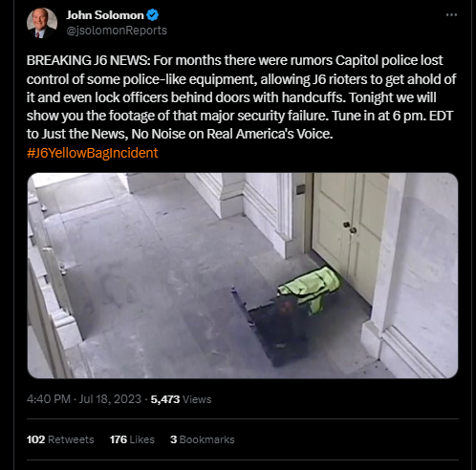Open the hallway surveillance image

(x=243, y=275)
